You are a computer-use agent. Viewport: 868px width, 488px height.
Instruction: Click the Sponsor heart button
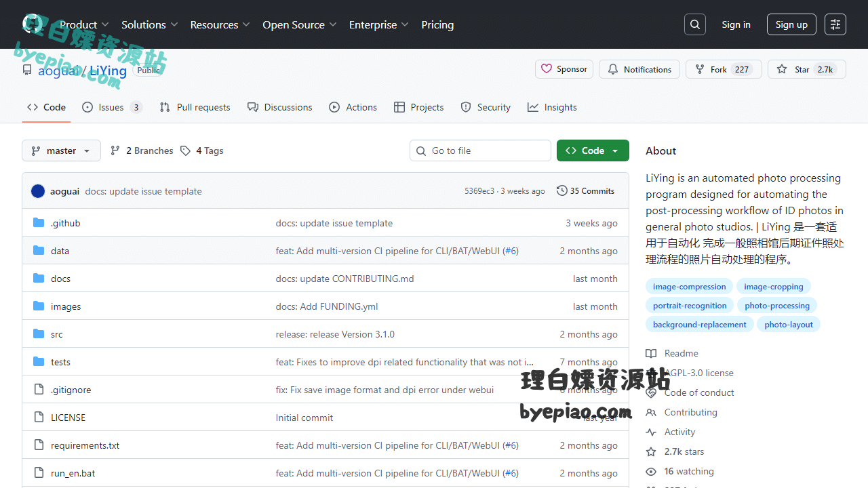pos(564,69)
